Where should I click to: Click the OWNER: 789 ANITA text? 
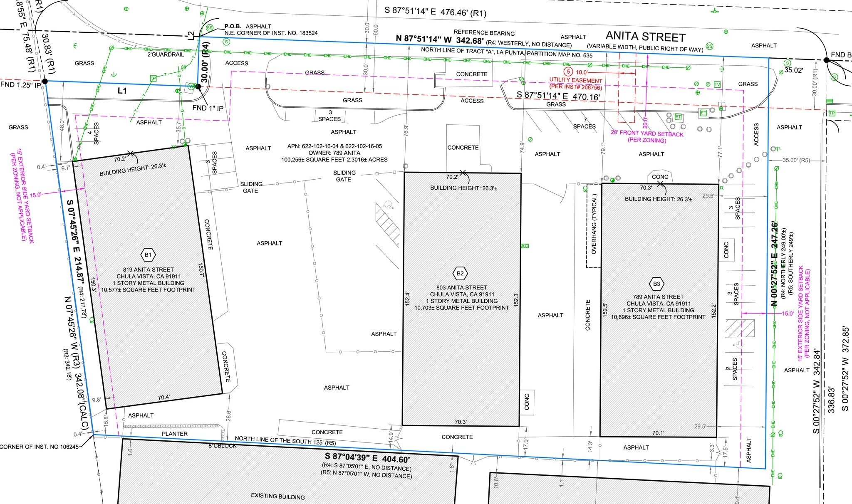(334, 153)
